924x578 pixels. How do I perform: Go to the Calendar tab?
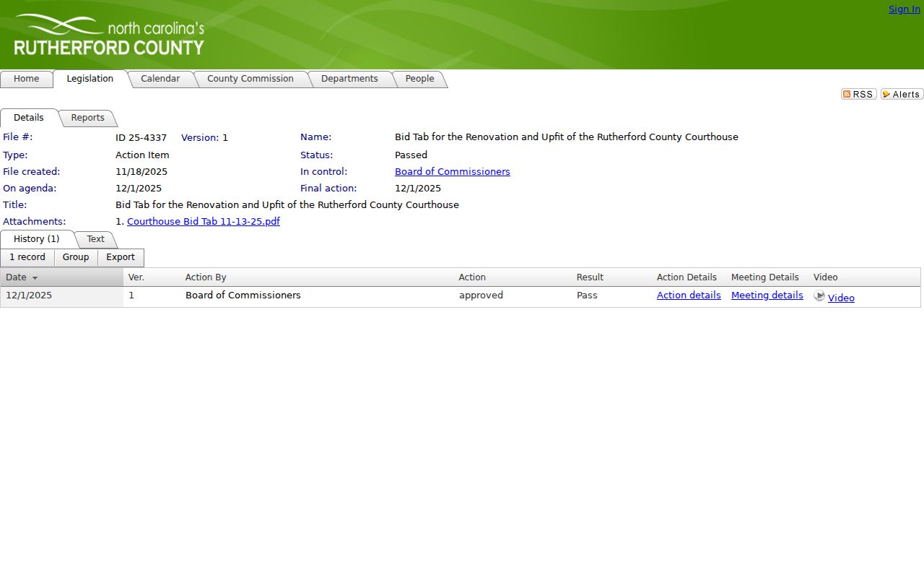(x=160, y=79)
